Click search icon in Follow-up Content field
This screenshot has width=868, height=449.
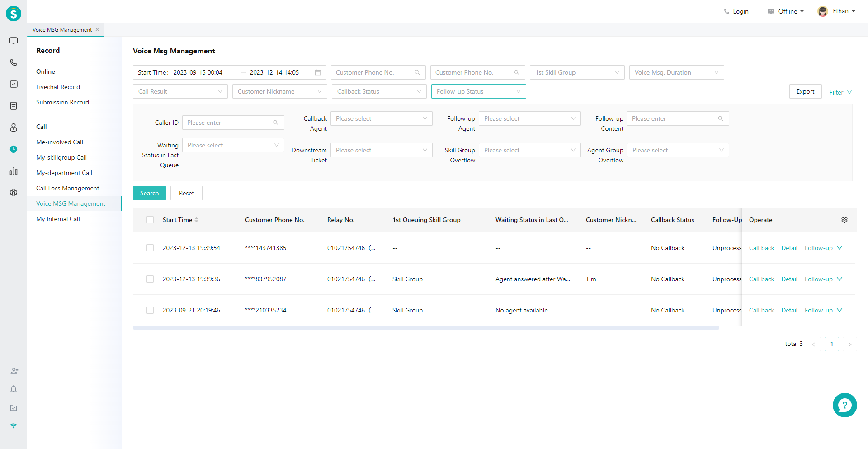721,118
